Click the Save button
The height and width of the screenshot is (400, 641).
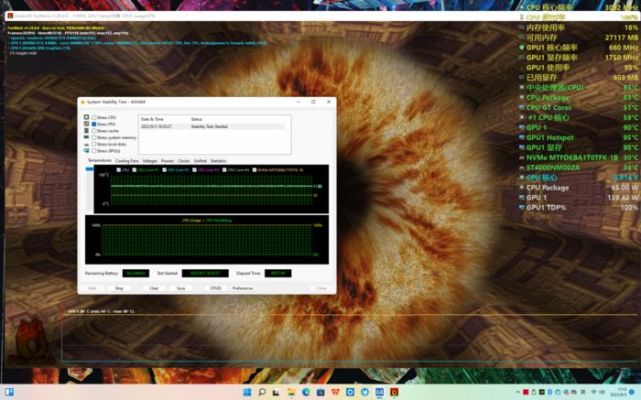tap(181, 288)
